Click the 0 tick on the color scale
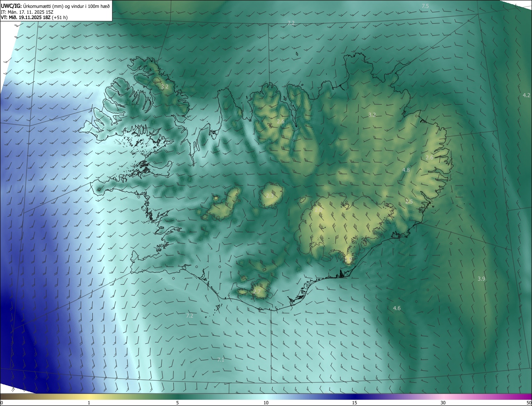Screen dimensions: 532x406 click(x=2, y=403)
